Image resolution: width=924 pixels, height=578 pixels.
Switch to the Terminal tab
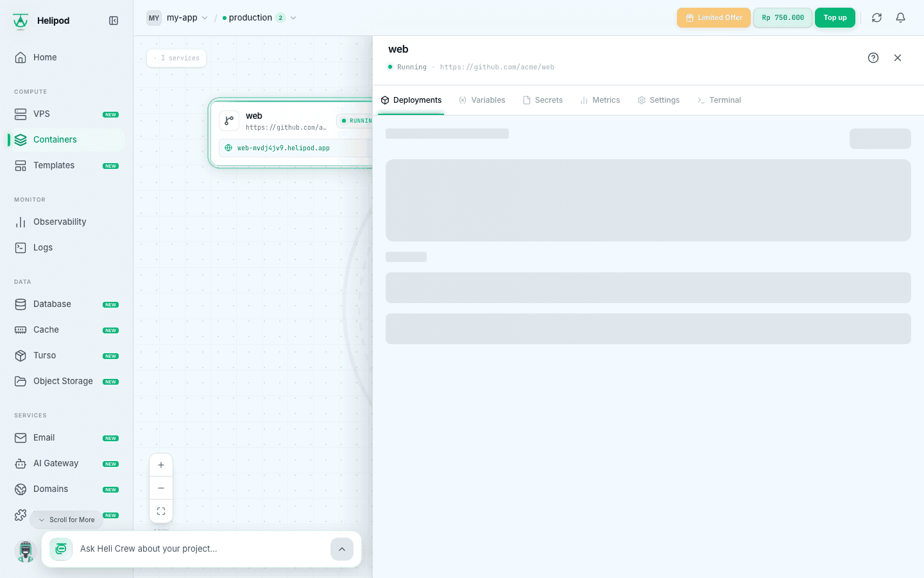tap(719, 100)
